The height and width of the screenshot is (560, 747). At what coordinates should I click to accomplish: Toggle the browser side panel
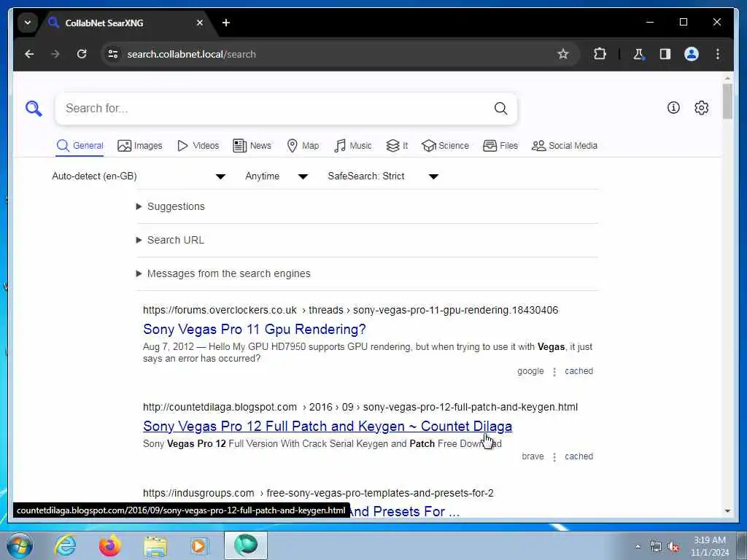coord(665,54)
